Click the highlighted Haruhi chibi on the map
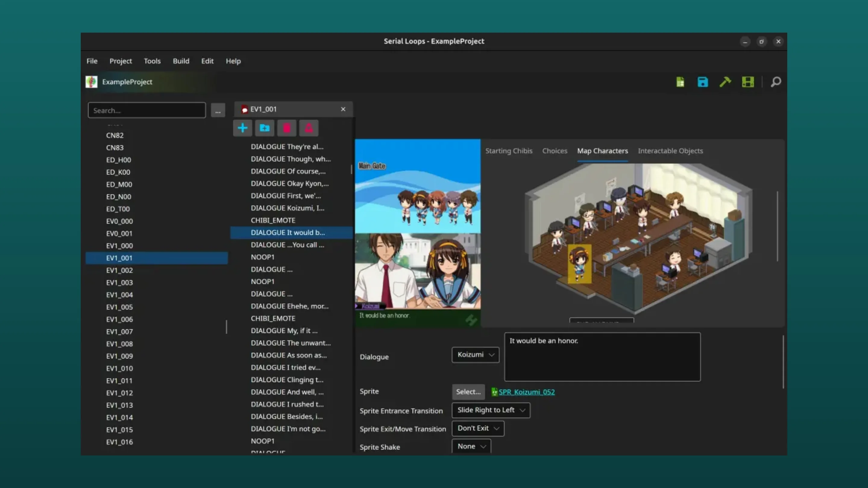Screen dimensions: 868x488 point(580,264)
